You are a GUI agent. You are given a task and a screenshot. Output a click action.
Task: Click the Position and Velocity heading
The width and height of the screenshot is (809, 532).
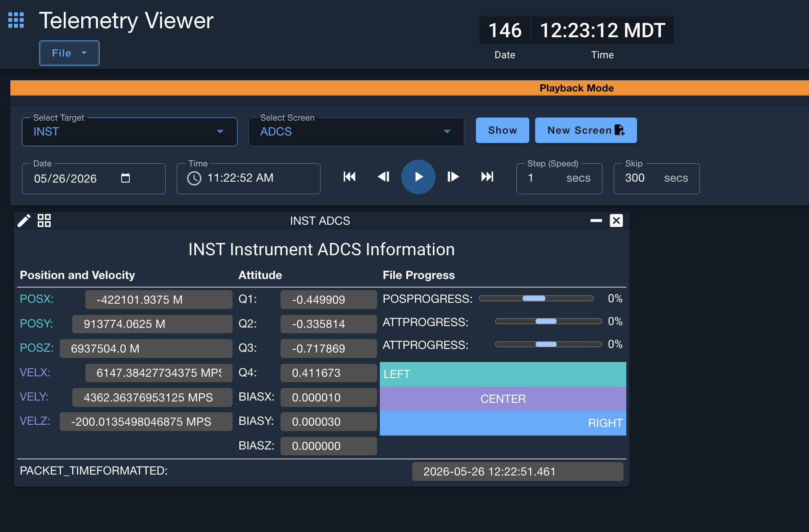pyautogui.click(x=77, y=275)
